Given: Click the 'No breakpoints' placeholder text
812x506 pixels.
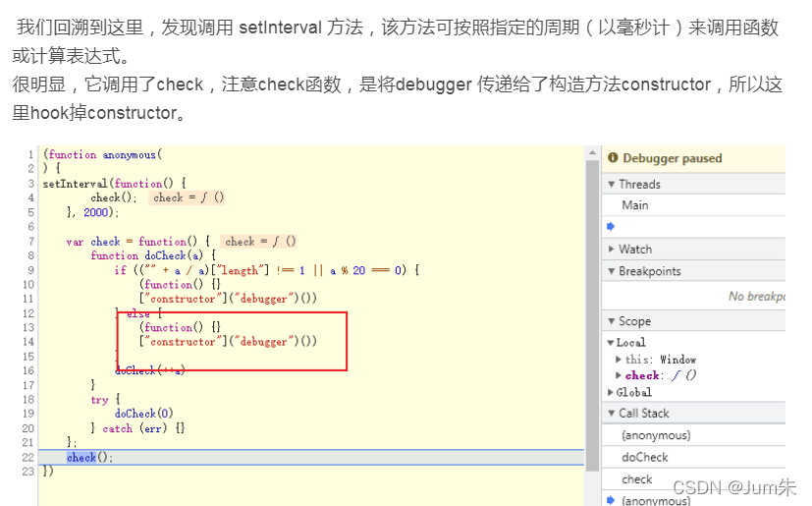Looking at the screenshot, I should (x=757, y=296).
